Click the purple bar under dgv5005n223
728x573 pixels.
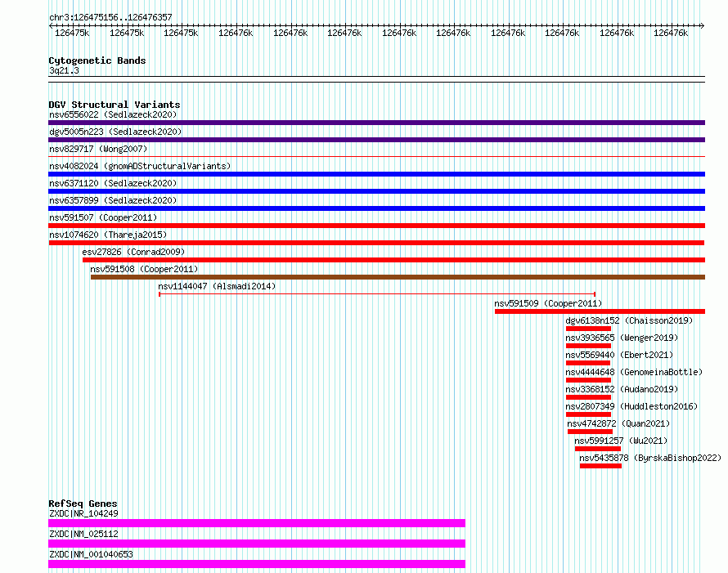coord(376,140)
